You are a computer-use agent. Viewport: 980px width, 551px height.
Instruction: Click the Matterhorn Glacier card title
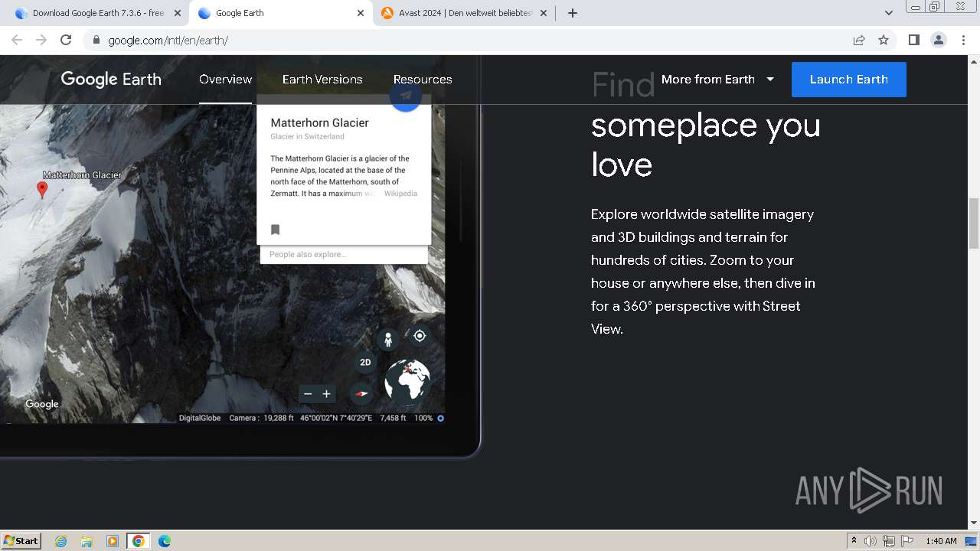point(319,122)
